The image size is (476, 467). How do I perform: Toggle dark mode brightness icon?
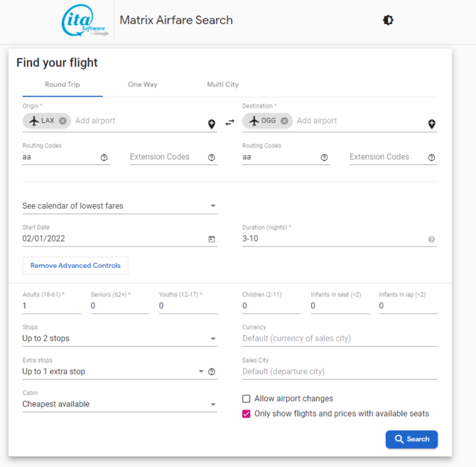coord(388,21)
